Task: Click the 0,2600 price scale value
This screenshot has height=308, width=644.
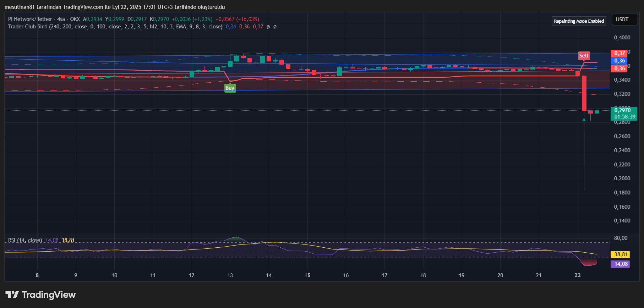Action: [x=622, y=136]
